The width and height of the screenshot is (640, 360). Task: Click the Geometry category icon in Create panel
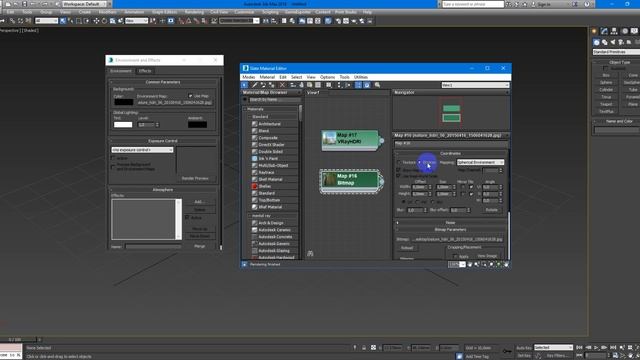(x=596, y=42)
